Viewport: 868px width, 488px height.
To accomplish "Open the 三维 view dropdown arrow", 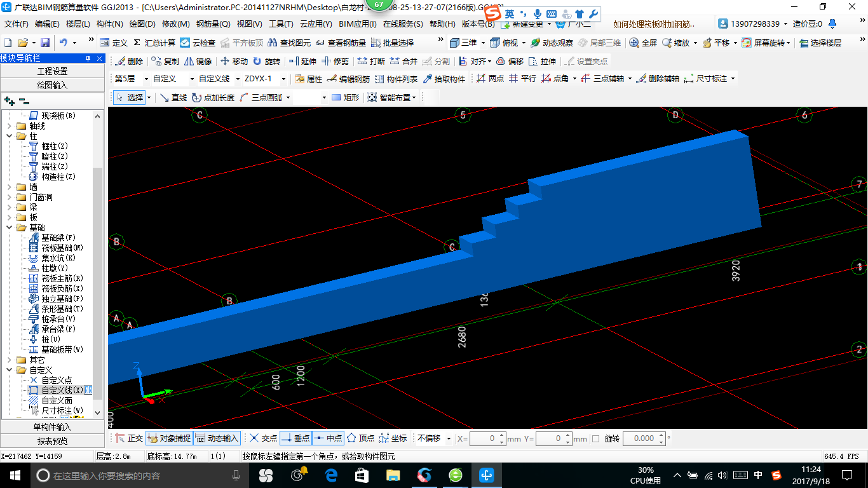I will pos(483,43).
